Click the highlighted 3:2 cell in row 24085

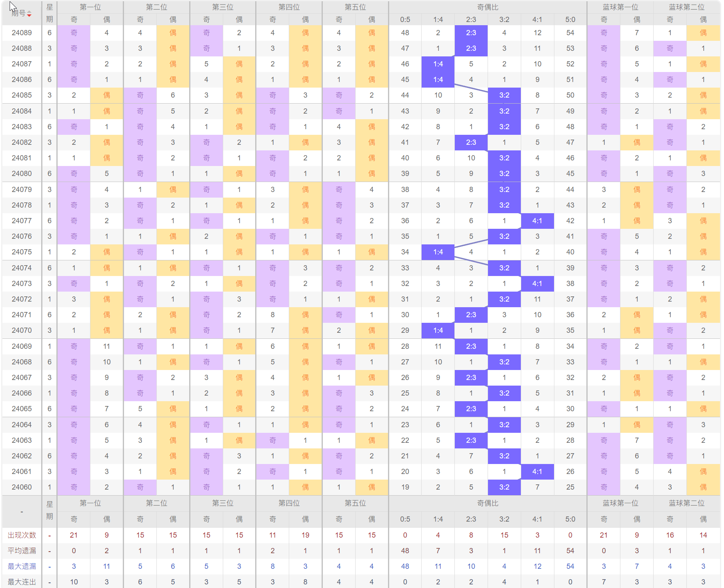[x=504, y=95]
